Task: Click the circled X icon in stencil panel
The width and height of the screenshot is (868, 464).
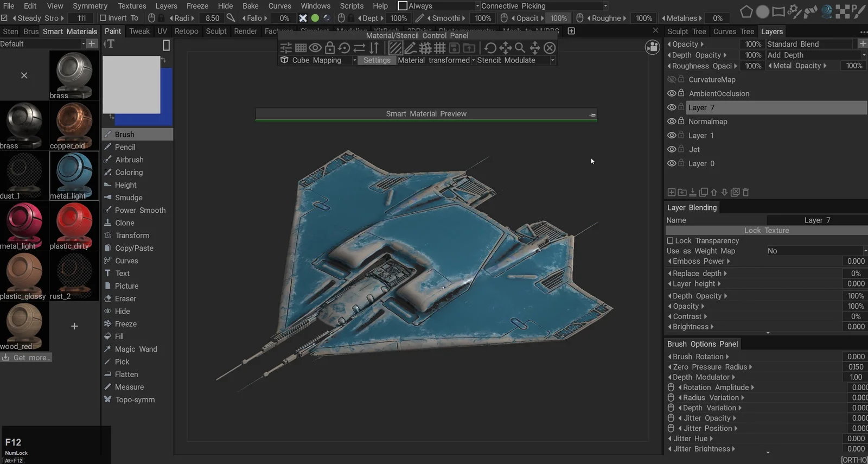Action: [550, 48]
